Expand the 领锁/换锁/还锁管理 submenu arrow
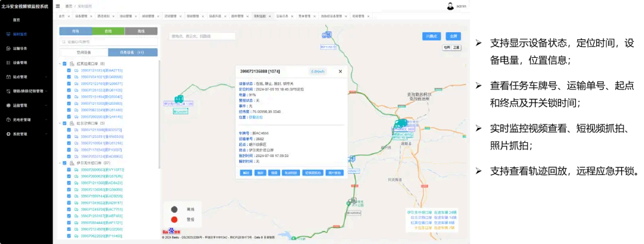The height and width of the screenshot is (244, 644). pos(47,91)
